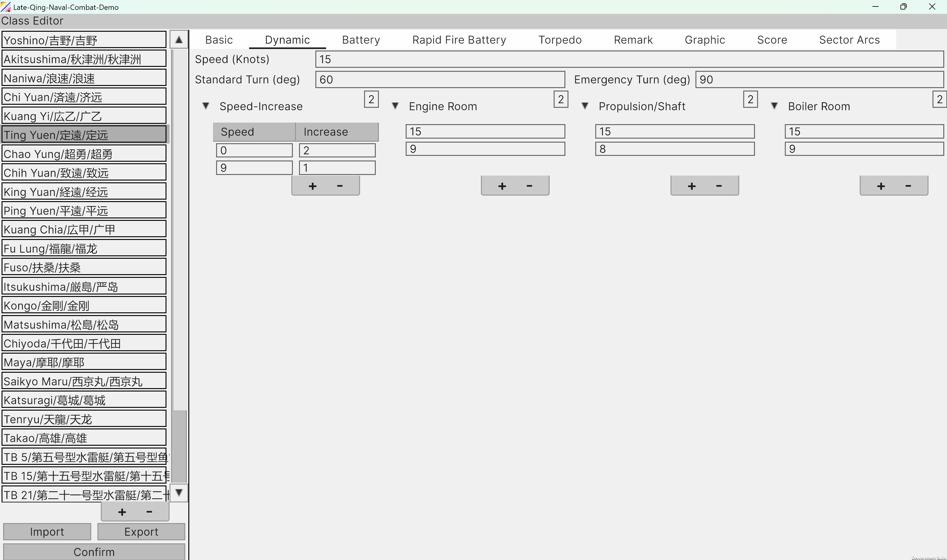Switch to the Battery tab
The width and height of the screenshot is (947, 560).
click(x=361, y=40)
